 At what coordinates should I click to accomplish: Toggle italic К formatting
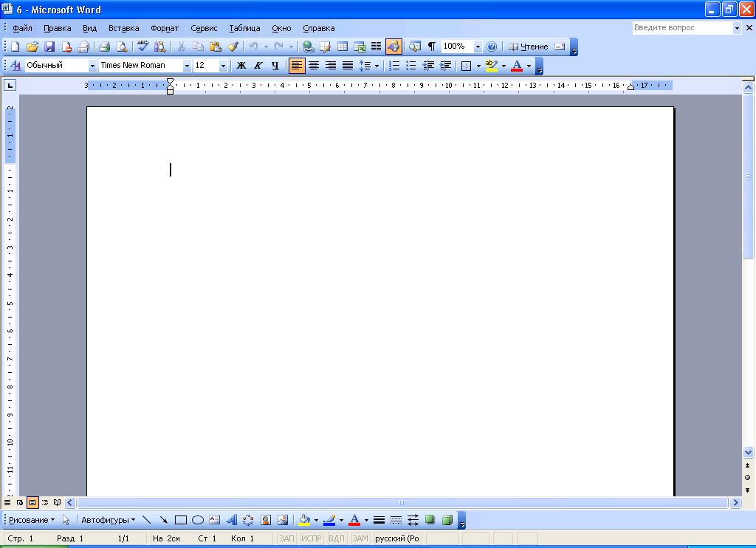258,66
